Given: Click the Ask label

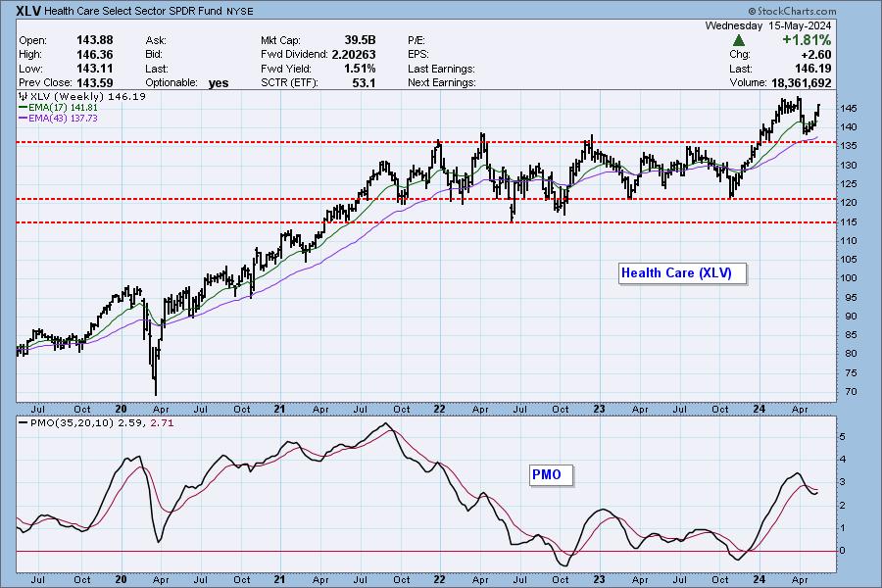Looking at the screenshot, I should point(156,40).
